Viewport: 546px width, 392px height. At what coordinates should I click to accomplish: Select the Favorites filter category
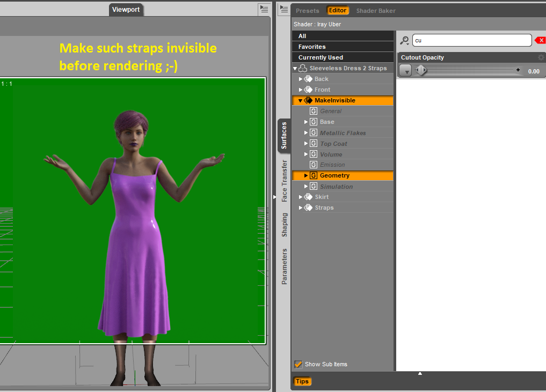(x=343, y=47)
